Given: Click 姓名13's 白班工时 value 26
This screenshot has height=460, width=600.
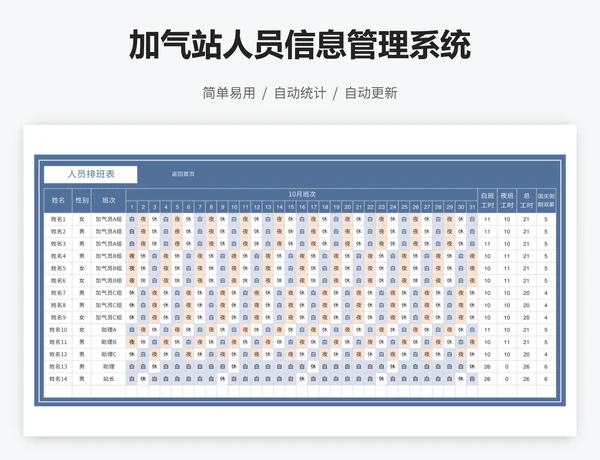Looking at the screenshot, I should [488, 367].
